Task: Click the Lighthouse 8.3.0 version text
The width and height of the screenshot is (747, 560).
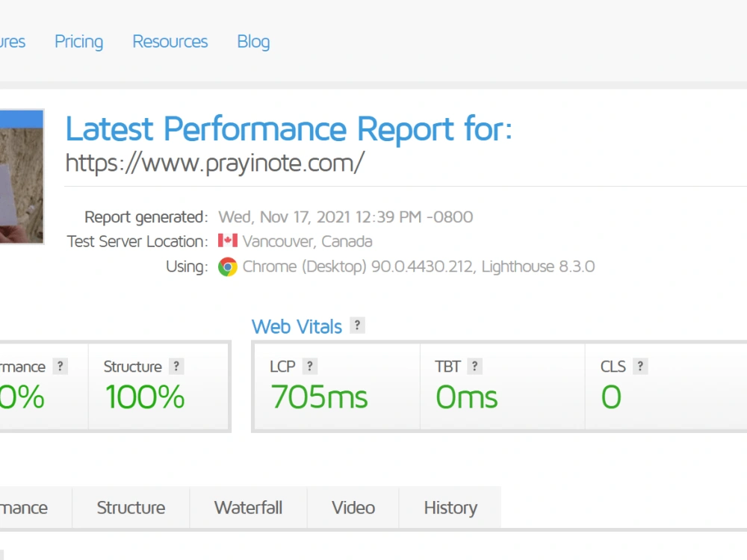Action: click(539, 267)
